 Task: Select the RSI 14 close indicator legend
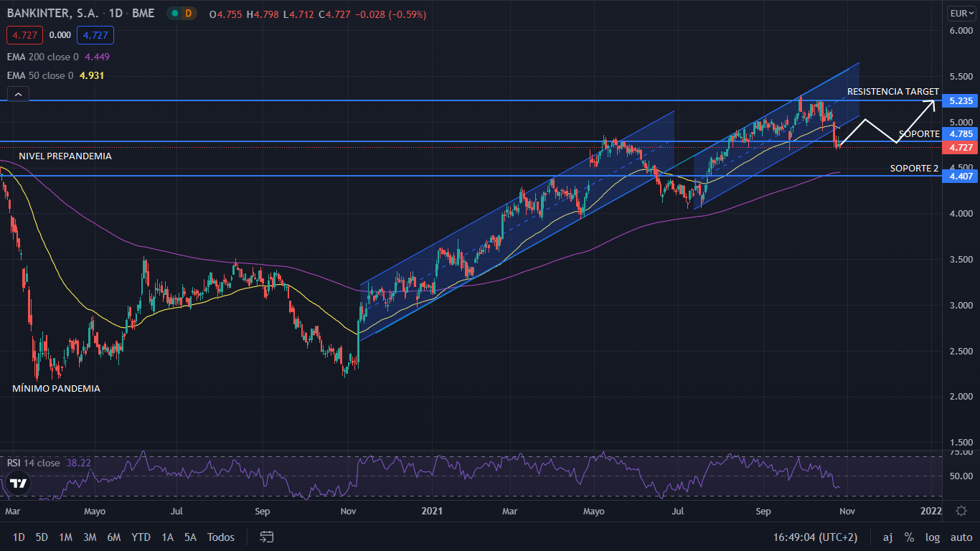pyautogui.click(x=34, y=463)
